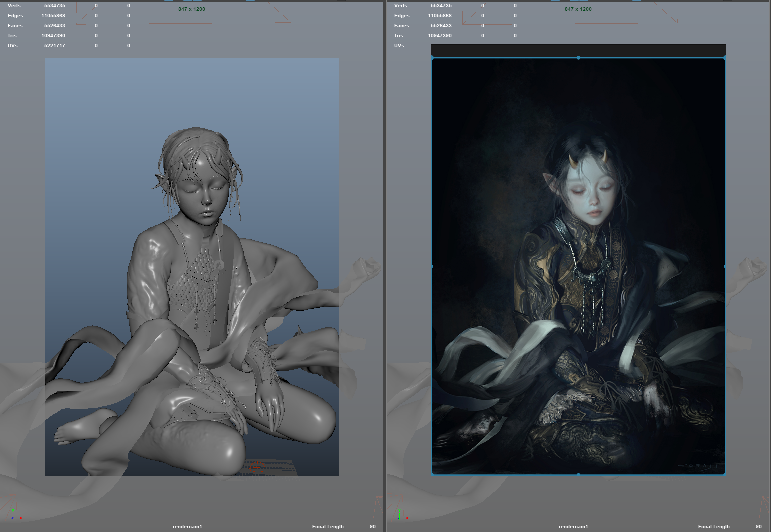This screenshot has height=532, width=771.
Task: Click the 'Tris:' label in right viewport
Action: click(x=400, y=36)
